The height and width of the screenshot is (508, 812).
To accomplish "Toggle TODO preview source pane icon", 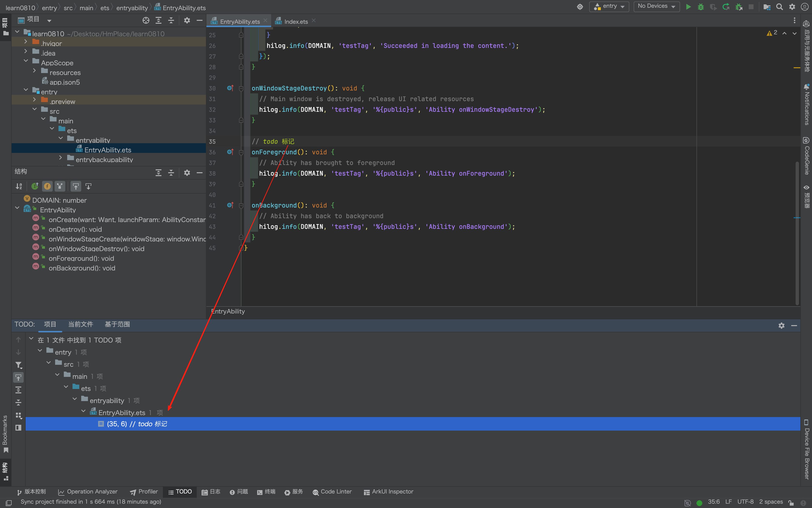I will [18, 428].
